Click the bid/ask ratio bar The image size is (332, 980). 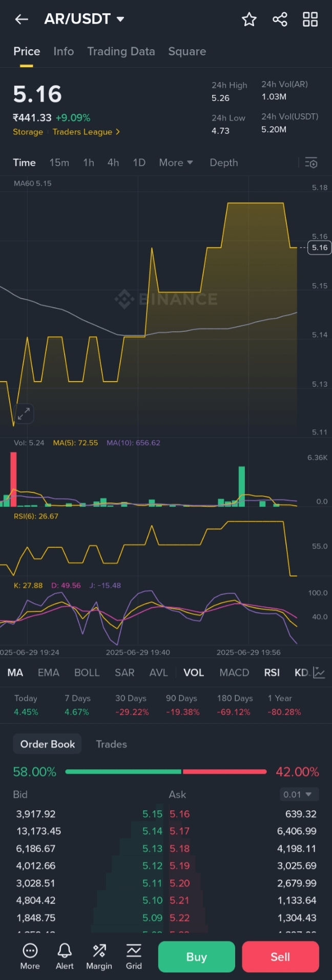(166, 771)
